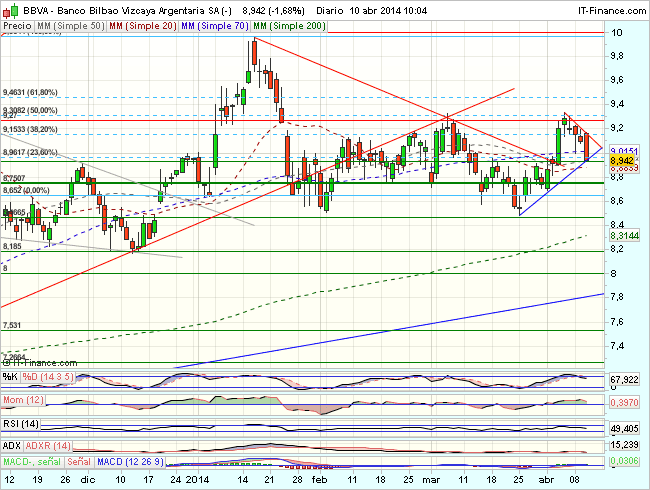Select the MM (Simple 200) legend tab
This screenshot has height=490, width=650.
point(289,26)
